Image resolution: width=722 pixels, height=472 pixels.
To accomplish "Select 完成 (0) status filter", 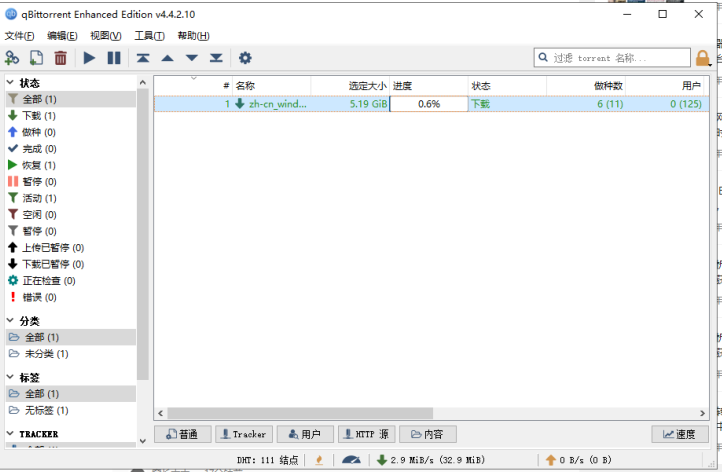I will 71,149.
